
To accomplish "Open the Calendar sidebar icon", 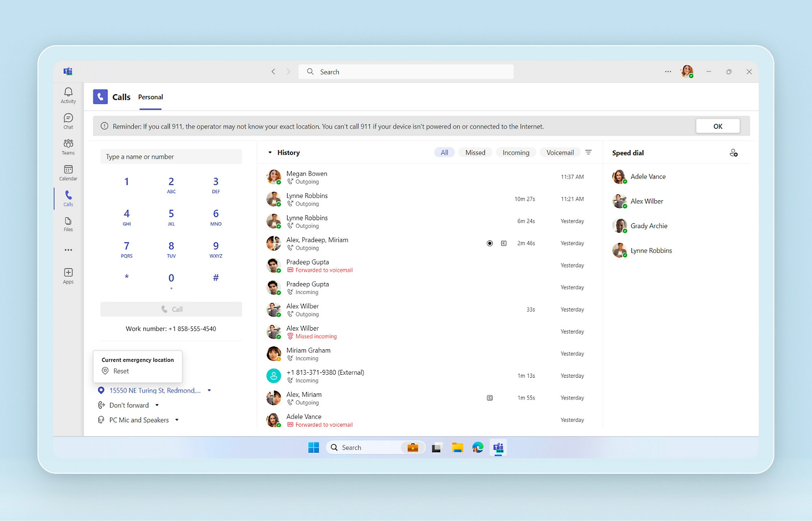I will pyautogui.click(x=68, y=173).
